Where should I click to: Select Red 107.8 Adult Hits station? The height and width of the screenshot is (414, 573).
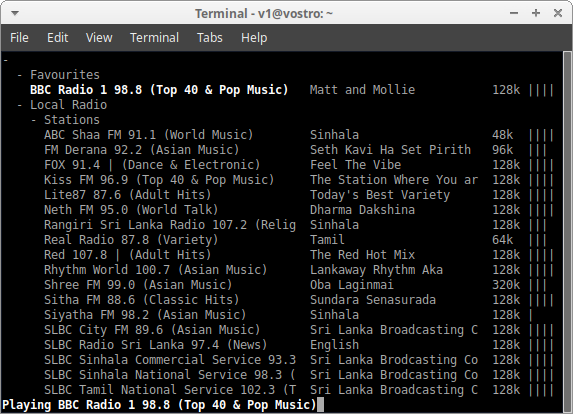128,255
